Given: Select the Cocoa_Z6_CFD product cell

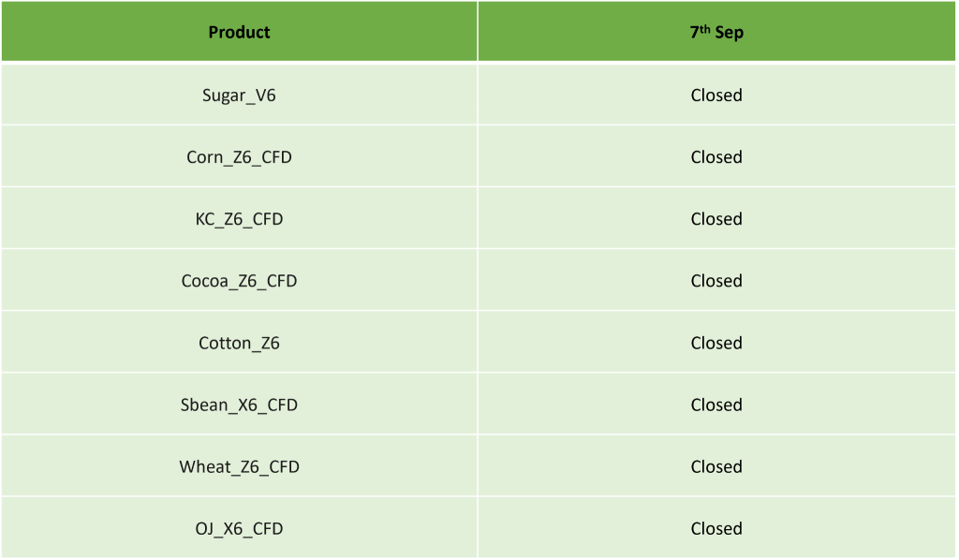Looking at the screenshot, I should (x=239, y=281).
